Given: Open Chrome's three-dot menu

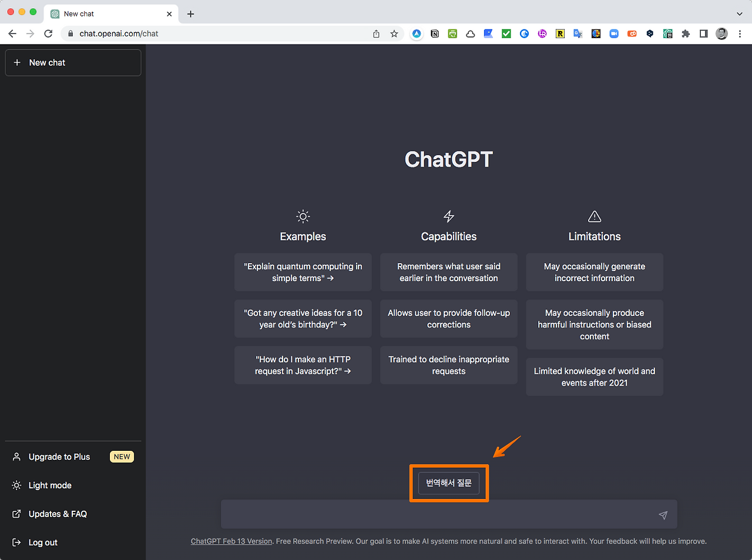Looking at the screenshot, I should click(740, 33).
